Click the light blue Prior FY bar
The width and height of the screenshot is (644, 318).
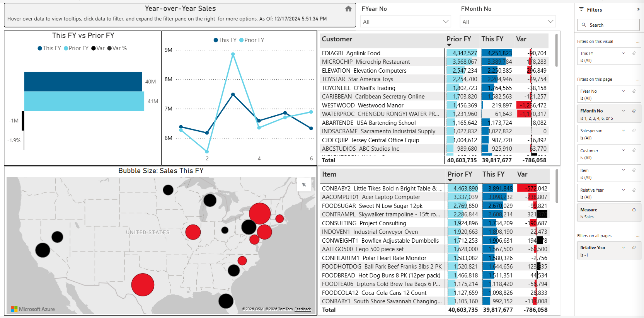pyautogui.click(x=84, y=101)
